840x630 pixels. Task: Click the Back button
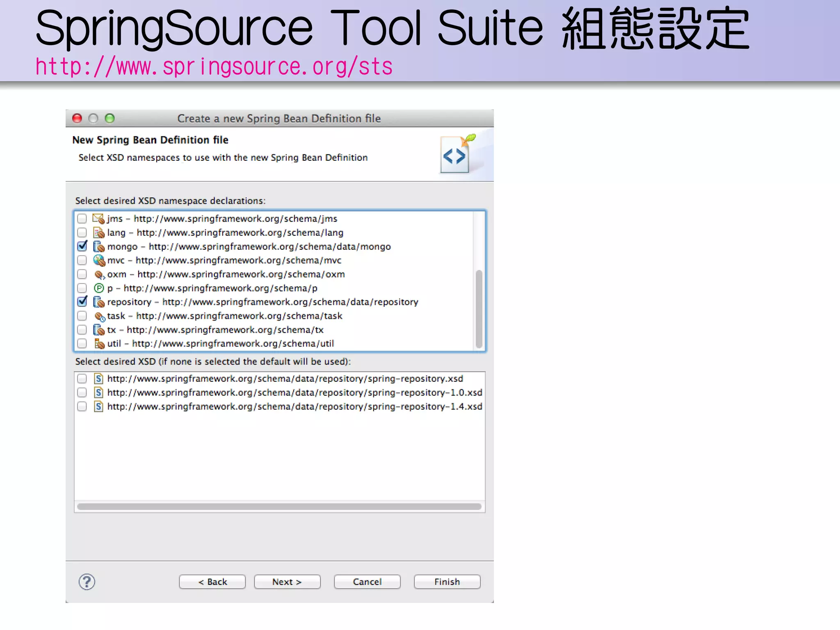tap(212, 582)
